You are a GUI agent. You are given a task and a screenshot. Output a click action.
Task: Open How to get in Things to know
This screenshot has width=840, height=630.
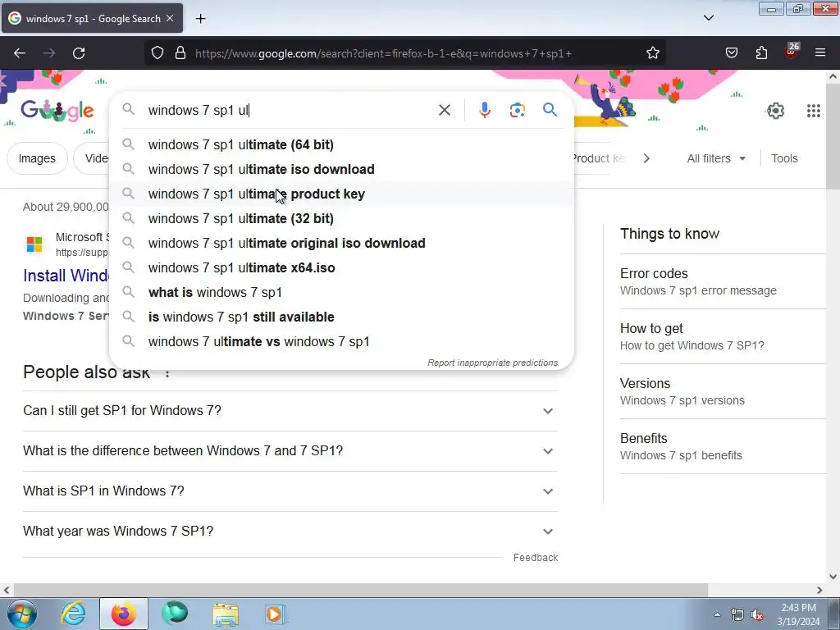point(723,337)
